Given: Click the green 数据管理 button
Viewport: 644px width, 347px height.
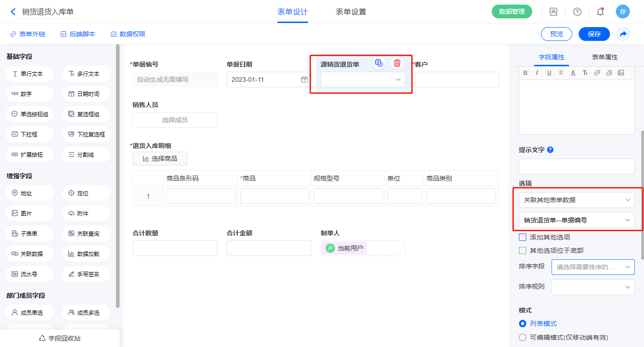Looking at the screenshot, I should (x=512, y=12).
